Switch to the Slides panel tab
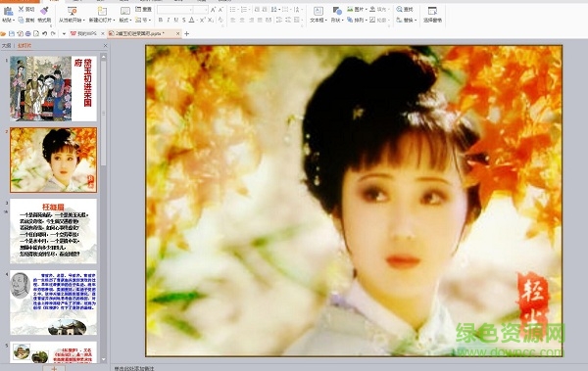This screenshot has width=588, height=371. (x=24, y=45)
